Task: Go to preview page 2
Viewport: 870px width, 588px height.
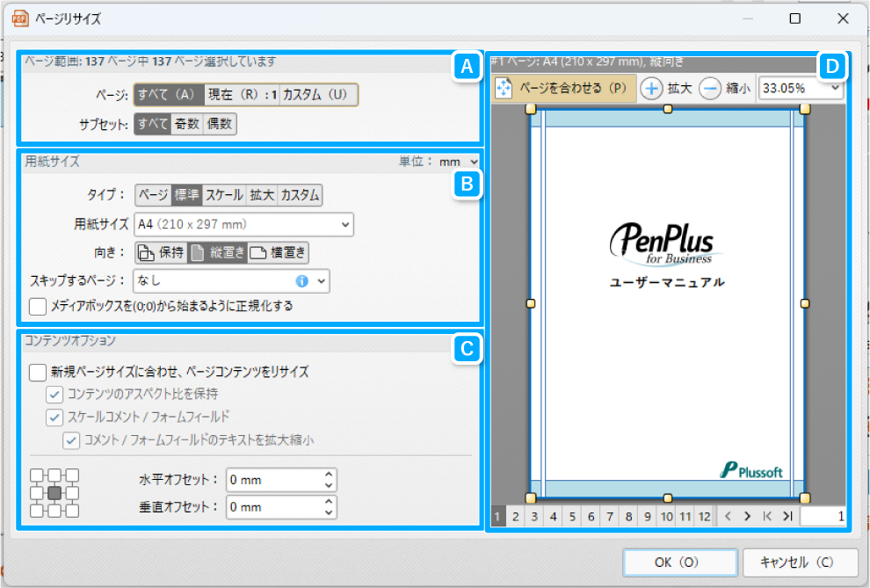Action: [x=516, y=517]
